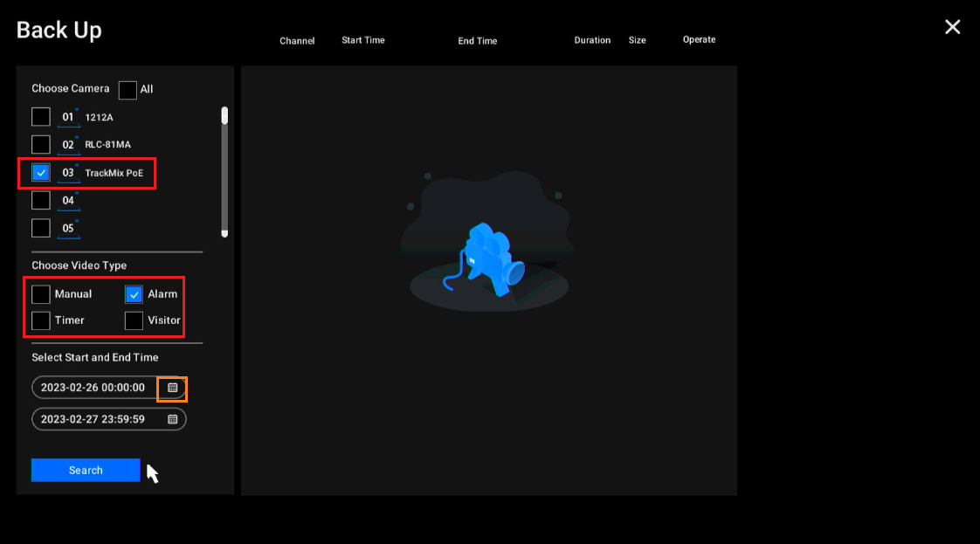Screen dimensions: 980x544
Task: Click the Size column header
Action: click(637, 40)
